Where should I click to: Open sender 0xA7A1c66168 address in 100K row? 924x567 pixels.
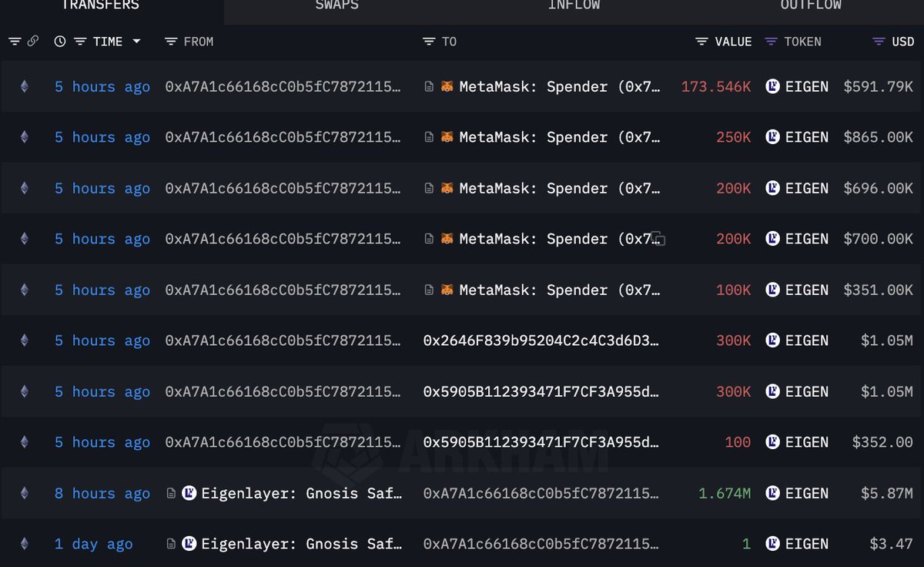click(x=283, y=290)
